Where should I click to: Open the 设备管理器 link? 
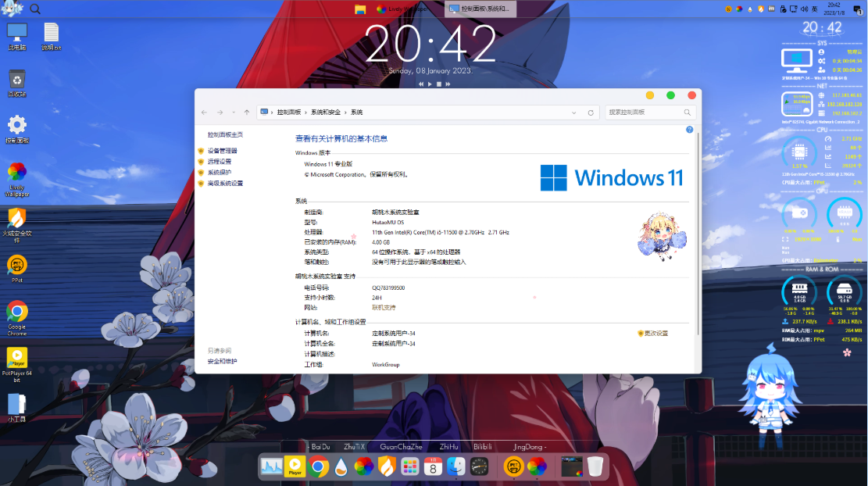pos(223,151)
